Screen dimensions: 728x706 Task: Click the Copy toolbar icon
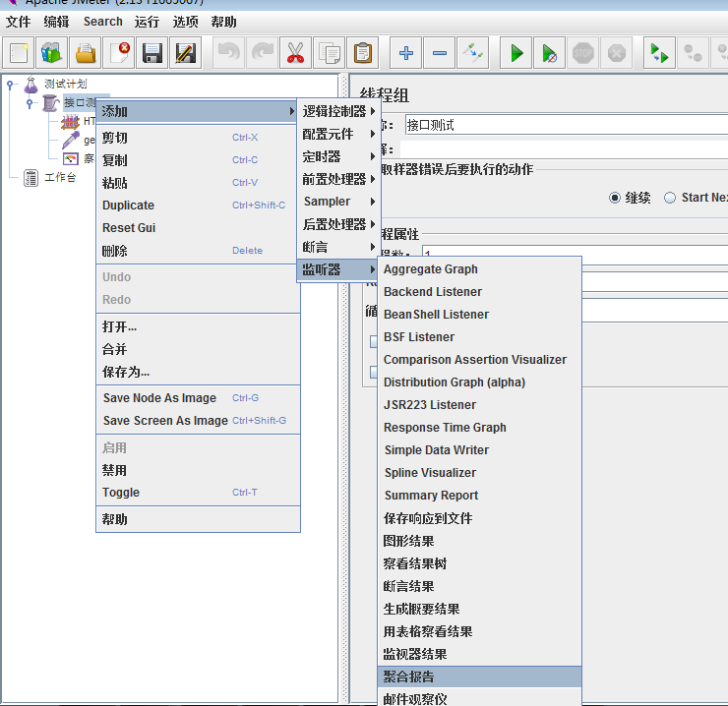[x=329, y=53]
